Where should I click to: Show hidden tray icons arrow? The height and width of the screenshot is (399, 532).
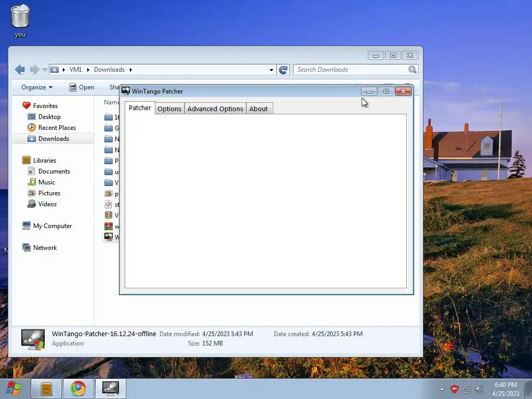point(442,389)
